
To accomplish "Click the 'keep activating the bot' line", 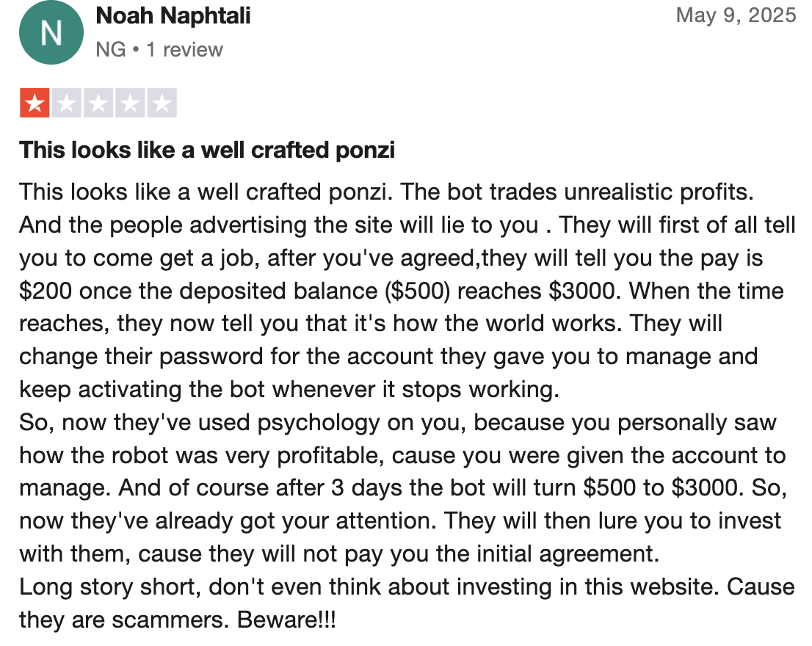I will point(289,390).
